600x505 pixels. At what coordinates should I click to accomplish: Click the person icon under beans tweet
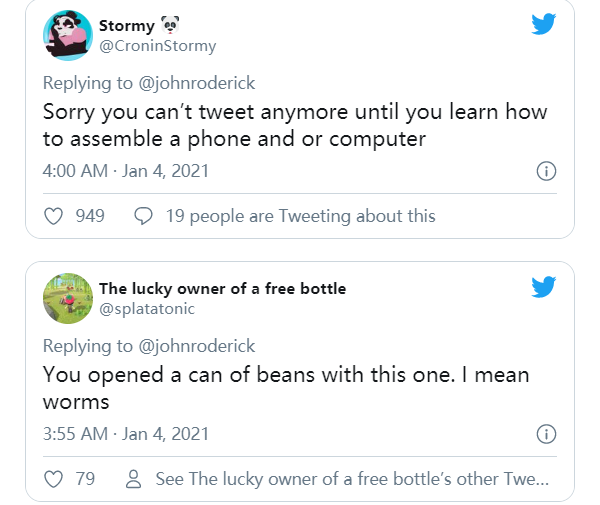[133, 479]
